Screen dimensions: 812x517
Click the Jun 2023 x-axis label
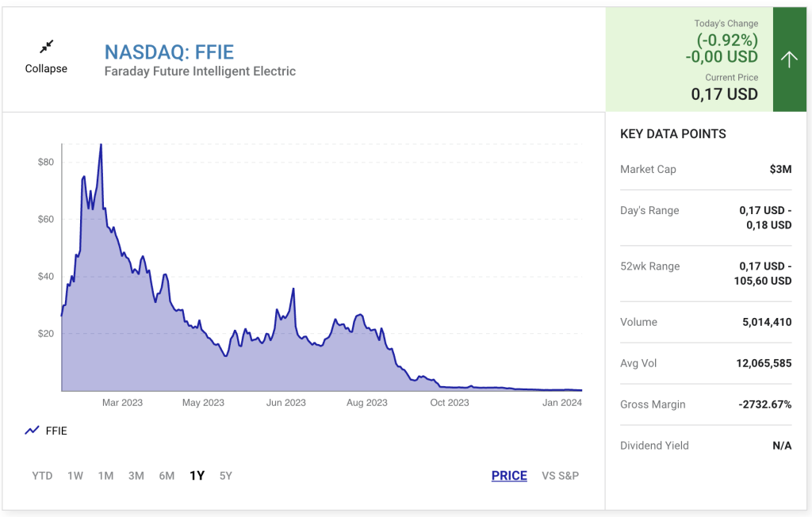(x=285, y=403)
